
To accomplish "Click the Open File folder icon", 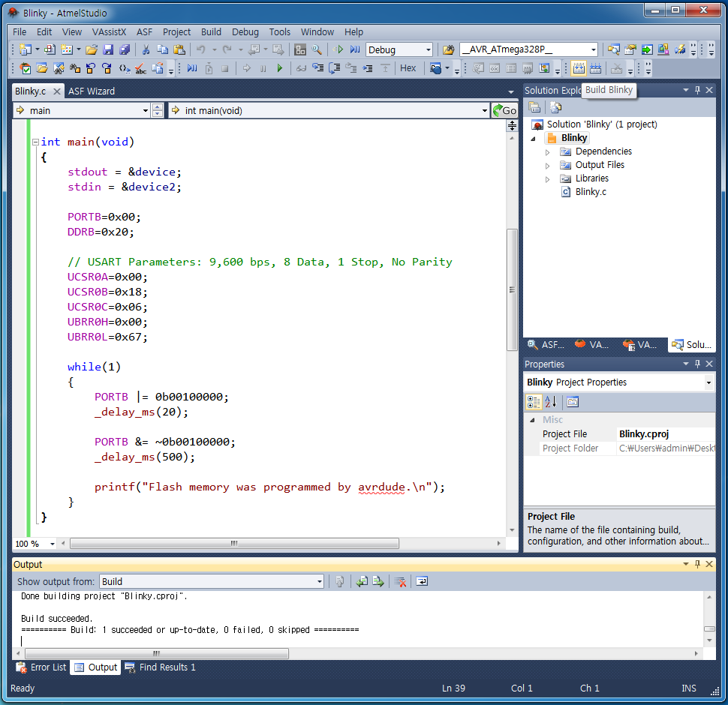I will tap(92, 49).
